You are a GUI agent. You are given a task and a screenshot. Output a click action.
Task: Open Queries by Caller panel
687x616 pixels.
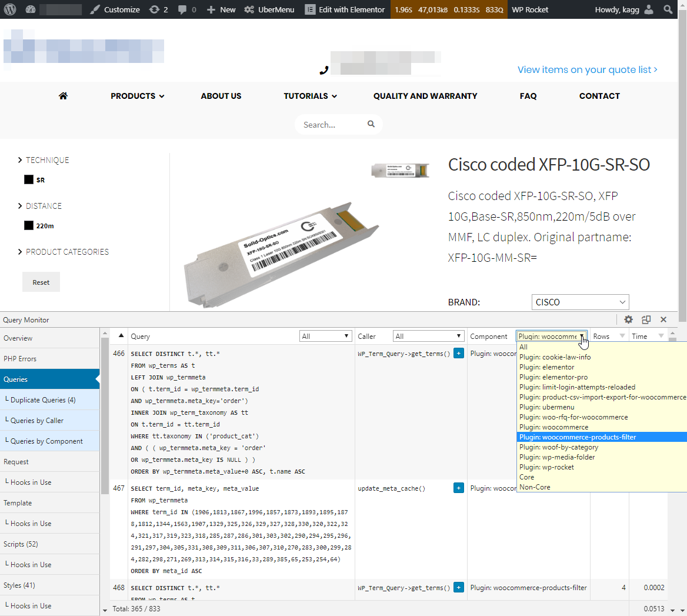(x=49, y=421)
